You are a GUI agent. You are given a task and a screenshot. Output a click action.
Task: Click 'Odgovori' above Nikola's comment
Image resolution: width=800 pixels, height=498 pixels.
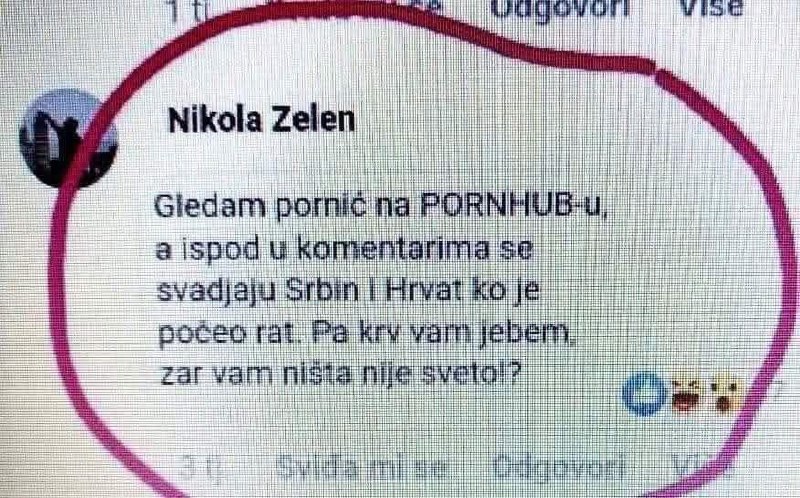(560, 9)
